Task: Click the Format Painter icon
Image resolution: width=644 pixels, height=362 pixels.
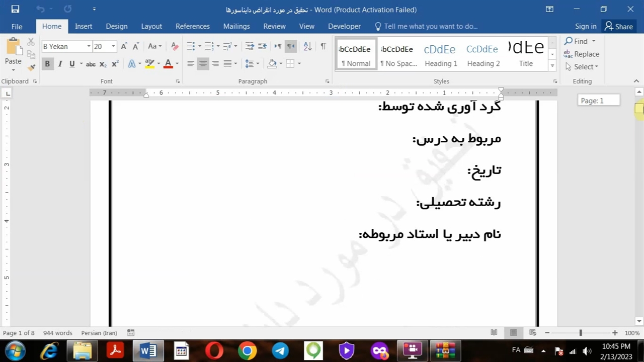Action: pyautogui.click(x=31, y=67)
